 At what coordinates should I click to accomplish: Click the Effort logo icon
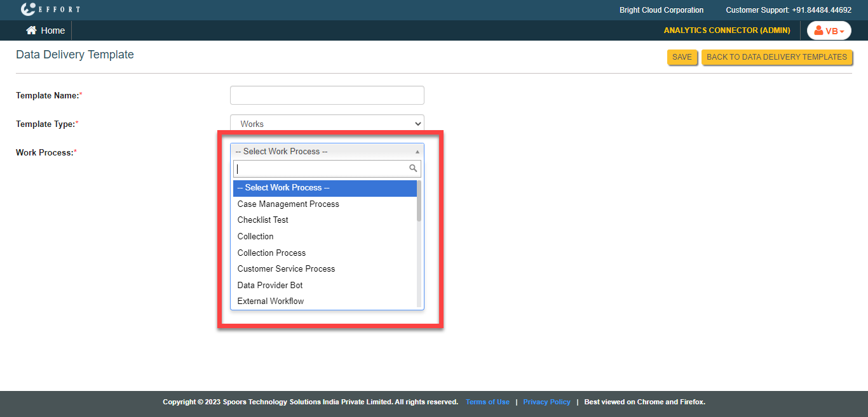(28, 10)
